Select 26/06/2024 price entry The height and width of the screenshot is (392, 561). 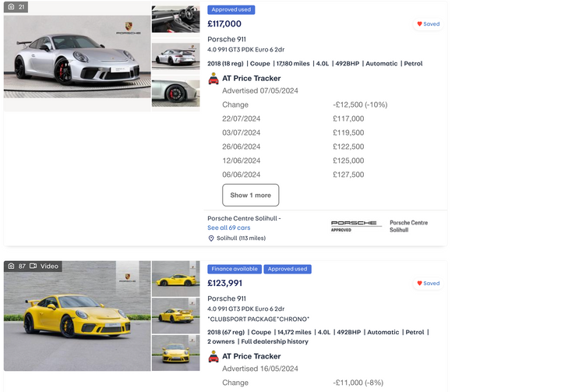[x=293, y=147]
